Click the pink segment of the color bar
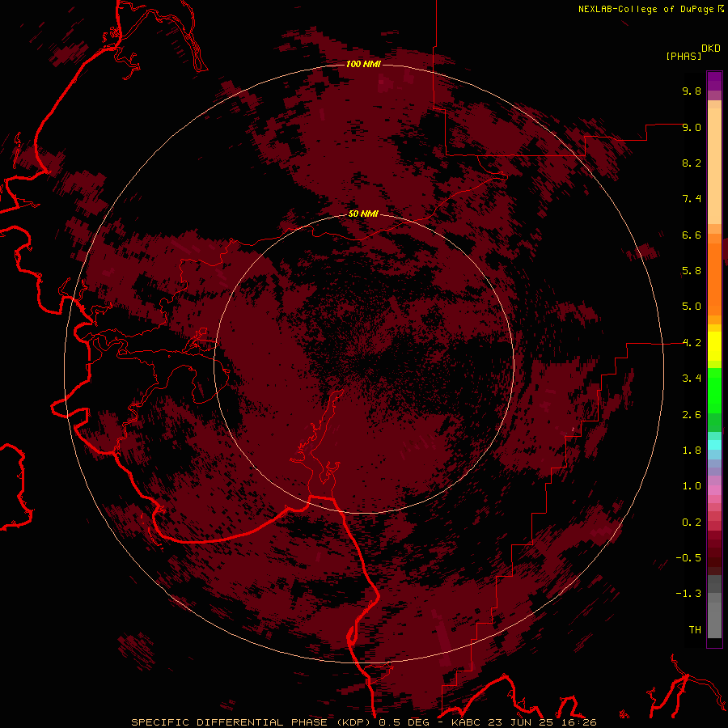This screenshot has width=728, height=728. [714, 490]
